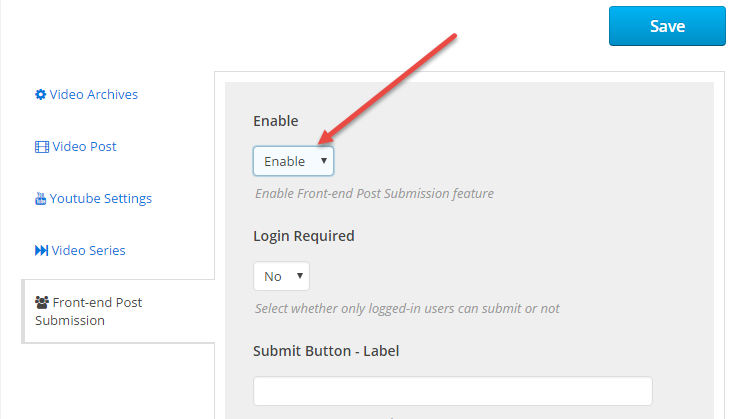The width and height of the screenshot is (734, 419).
Task: Switch to the Video Post tab
Action: point(84,147)
